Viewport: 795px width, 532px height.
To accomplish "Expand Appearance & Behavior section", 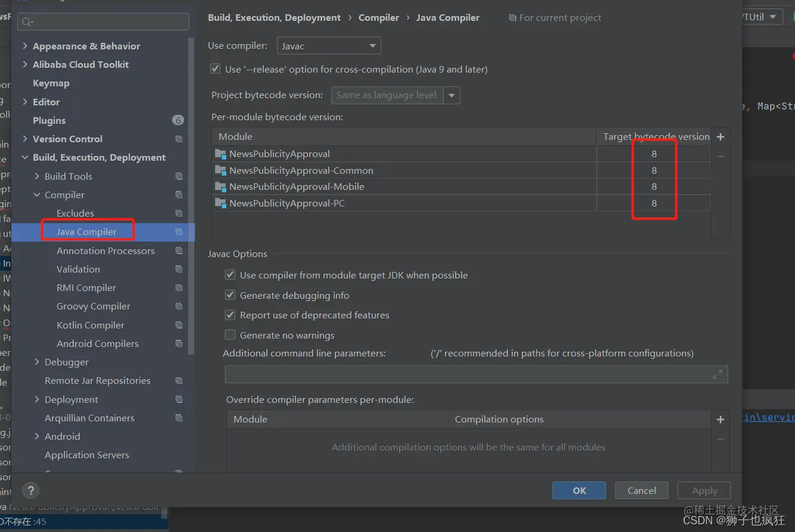I will click(x=25, y=46).
